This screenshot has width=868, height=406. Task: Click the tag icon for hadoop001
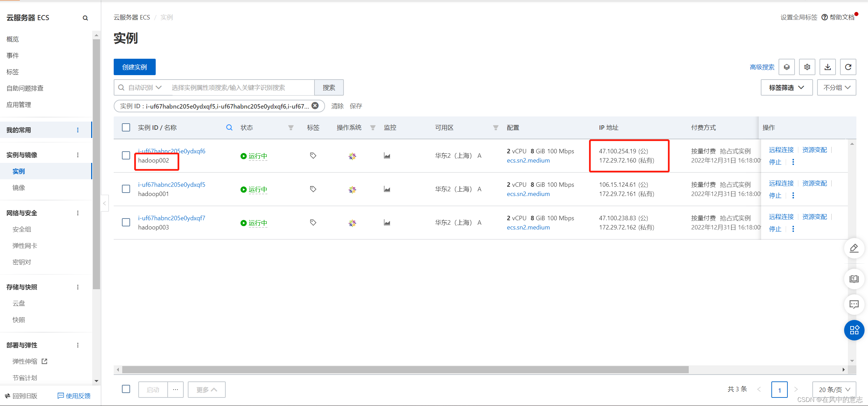[313, 189]
